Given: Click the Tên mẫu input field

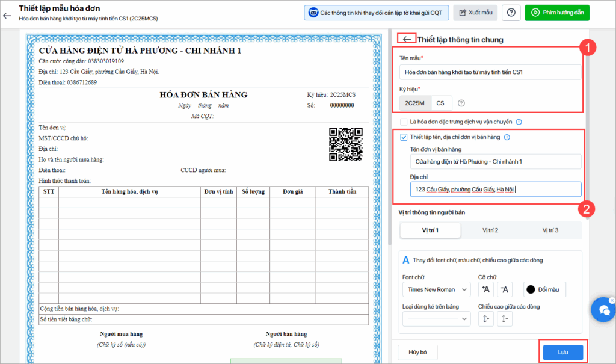Looking at the screenshot, I should point(490,72).
